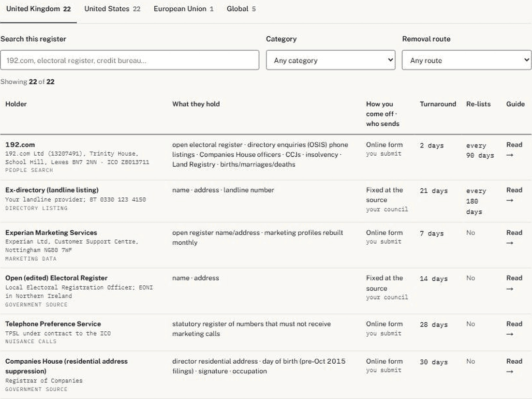Open the Read guide for Companies House
This screenshot has width=532, height=399.
pos(514,366)
